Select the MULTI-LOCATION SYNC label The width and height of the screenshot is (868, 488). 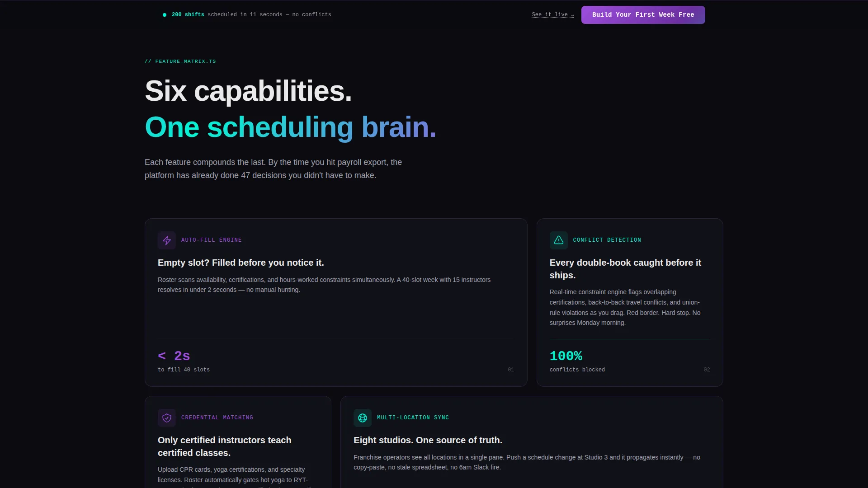pos(413,418)
